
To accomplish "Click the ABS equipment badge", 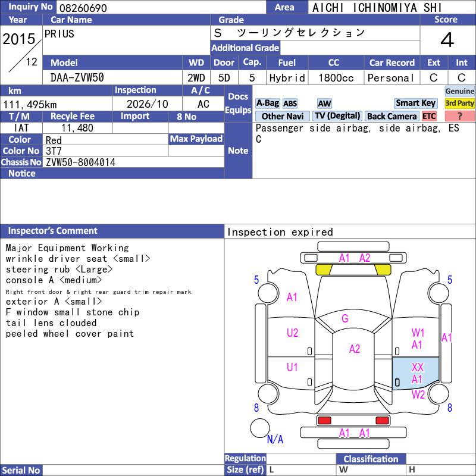I will point(290,104).
